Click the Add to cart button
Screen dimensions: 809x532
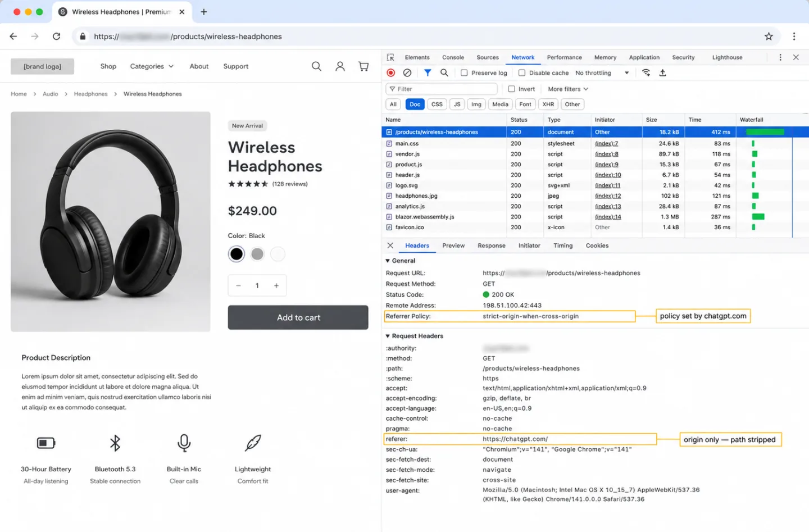(298, 317)
